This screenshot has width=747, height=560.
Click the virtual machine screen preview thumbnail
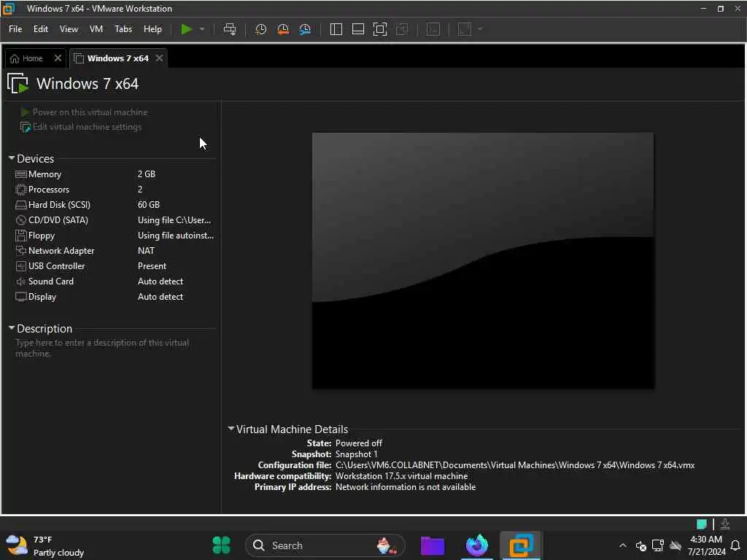click(x=483, y=260)
